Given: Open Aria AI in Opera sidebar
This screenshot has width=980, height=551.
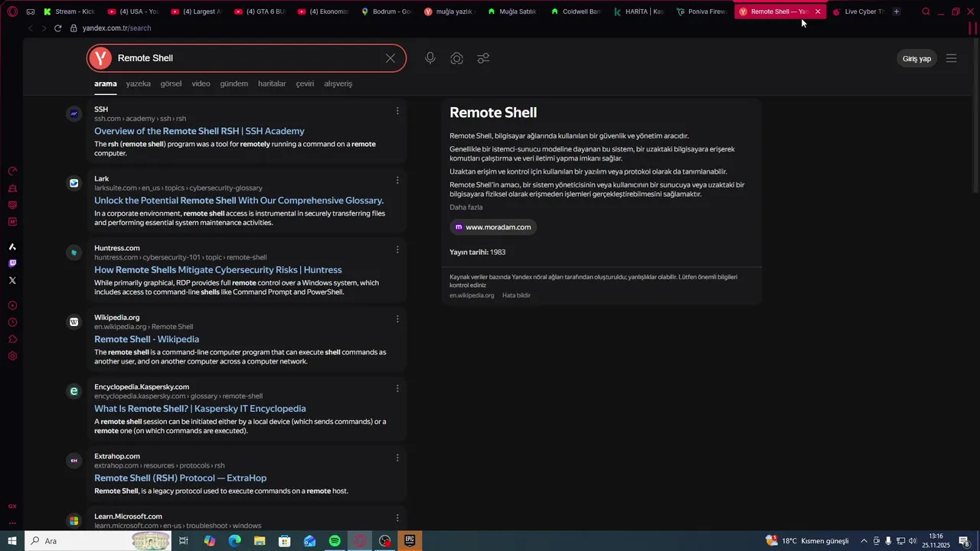Looking at the screenshot, I should coord(12,246).
